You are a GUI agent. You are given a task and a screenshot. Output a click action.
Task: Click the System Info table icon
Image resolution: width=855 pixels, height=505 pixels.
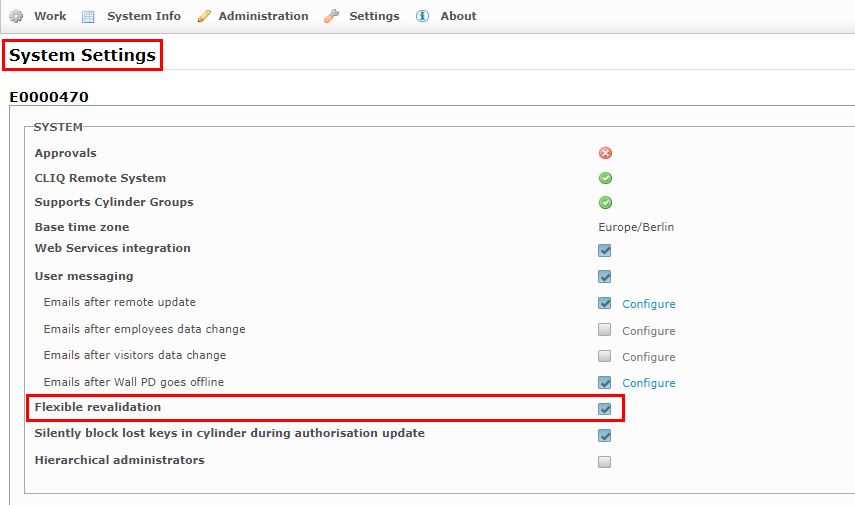88,17
